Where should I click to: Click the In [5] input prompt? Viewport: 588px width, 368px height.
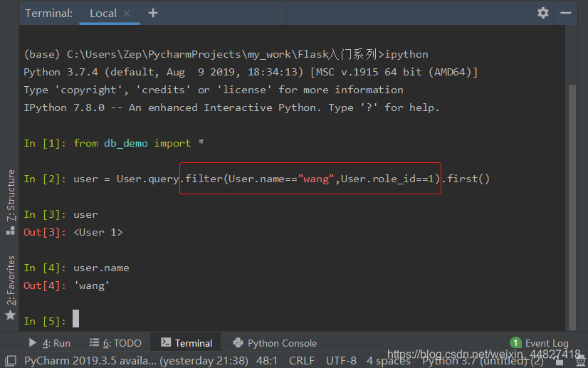[x=45, y=321]
